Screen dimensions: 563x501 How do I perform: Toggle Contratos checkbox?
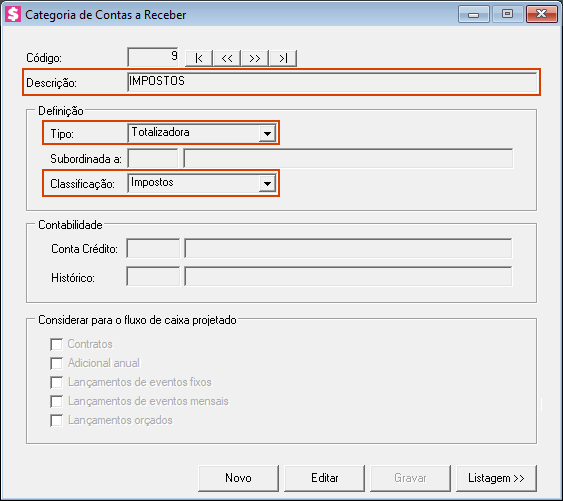[x=56, y=344]
